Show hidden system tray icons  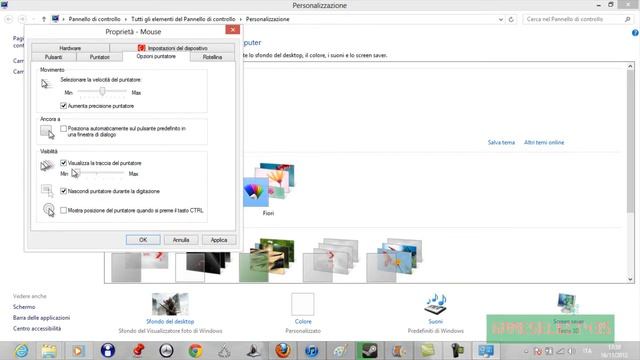click(x=526, y=351)
